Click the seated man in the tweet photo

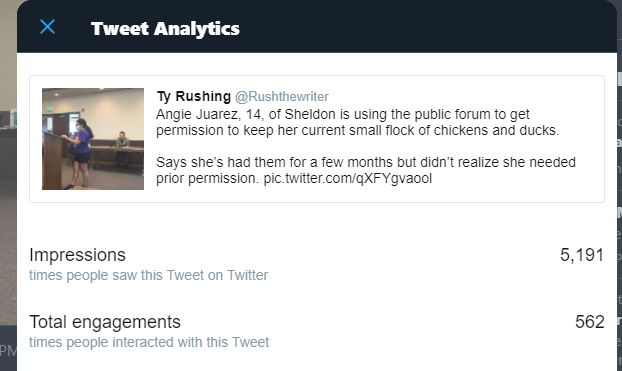122,148
